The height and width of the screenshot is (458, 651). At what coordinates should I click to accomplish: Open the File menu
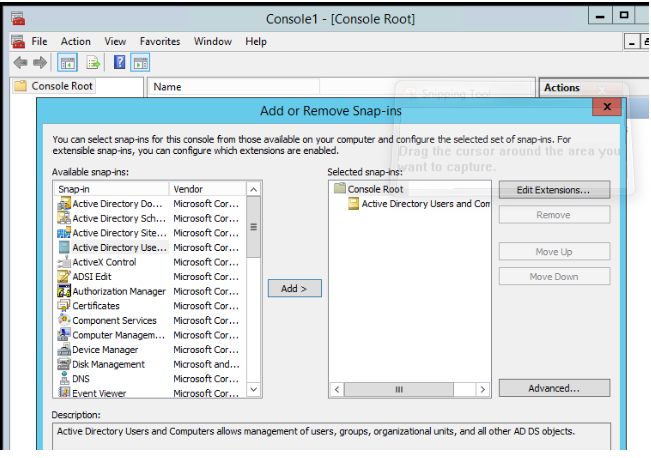[39, 42]
